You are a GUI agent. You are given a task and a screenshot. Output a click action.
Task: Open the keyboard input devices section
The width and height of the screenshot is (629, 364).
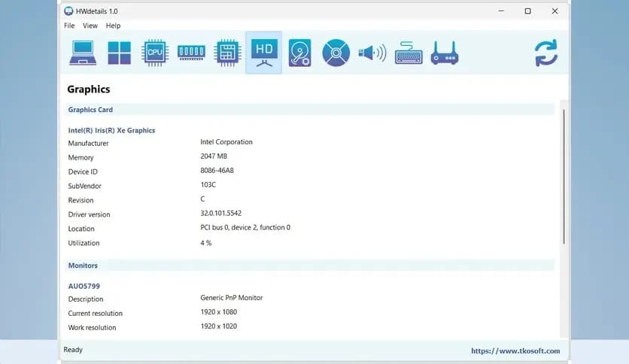click(x=409, y=53)
